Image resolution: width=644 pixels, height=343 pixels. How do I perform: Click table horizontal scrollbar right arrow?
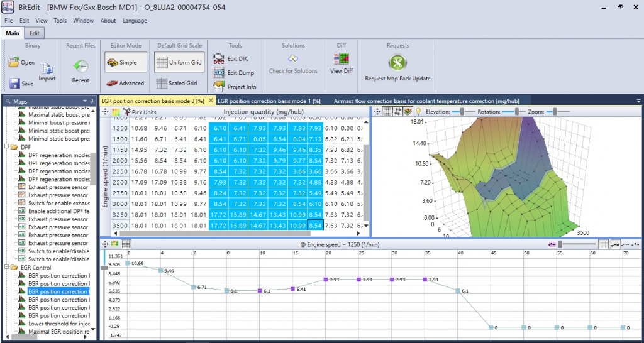tap(358, 233)
